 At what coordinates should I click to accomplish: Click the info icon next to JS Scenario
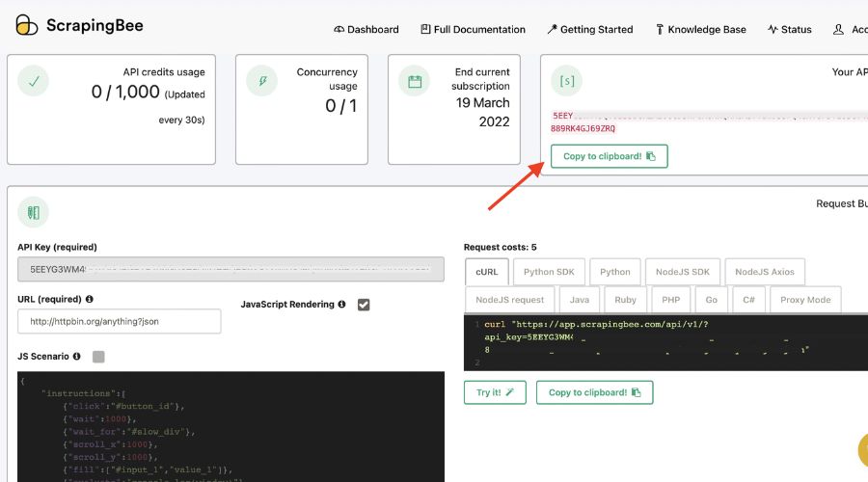point(76,356)
